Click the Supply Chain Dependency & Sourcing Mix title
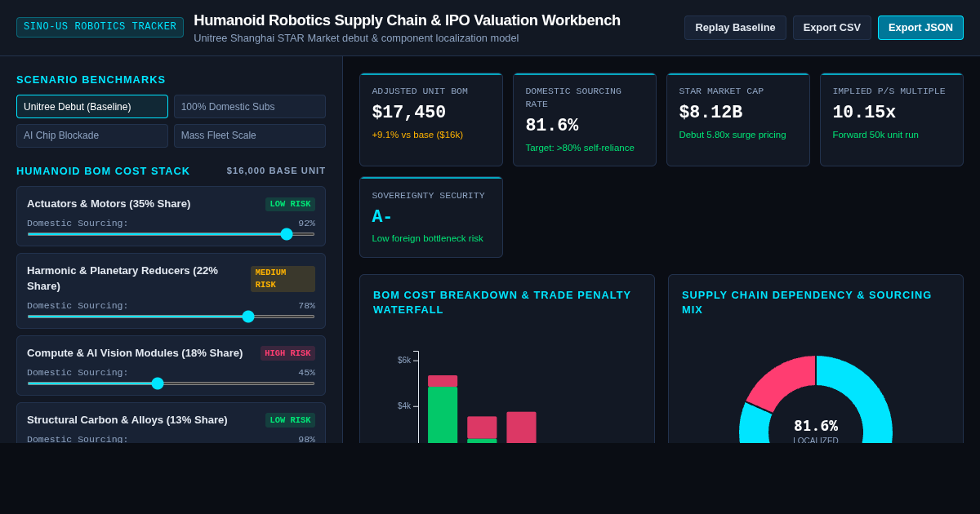 [x=807, y=303]
